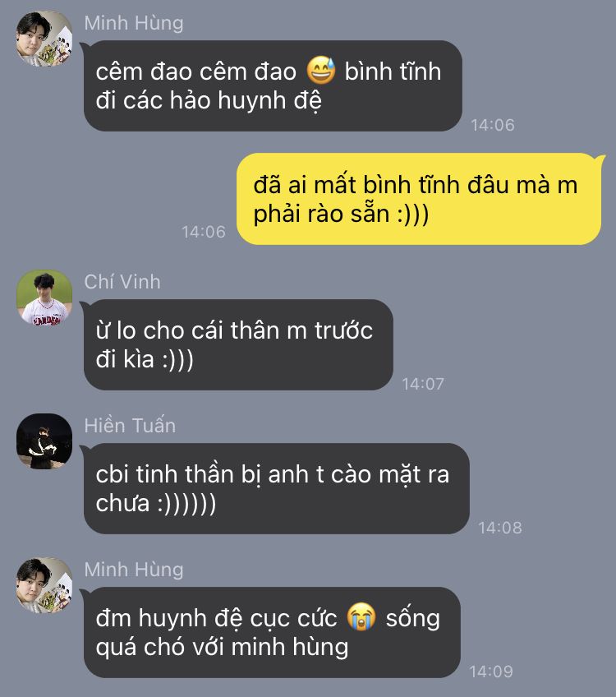This screenshot has width=616, height=697.
Task: Open Hiền Tuấn's dark profile avatar
Action: point(44,441)
